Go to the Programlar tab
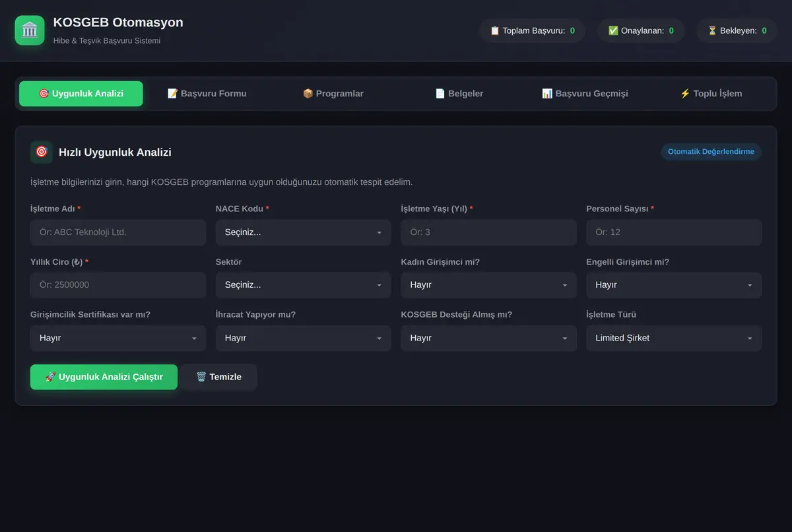 click(x=333, y=94)
